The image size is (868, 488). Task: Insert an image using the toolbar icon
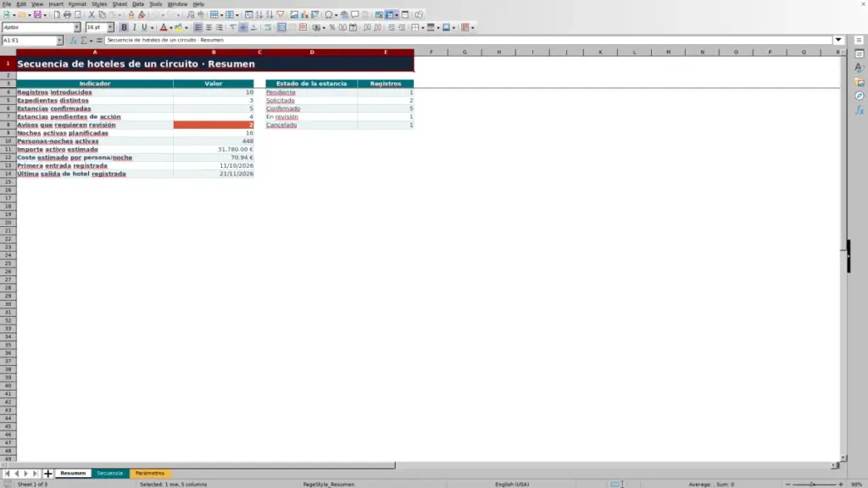294,15
